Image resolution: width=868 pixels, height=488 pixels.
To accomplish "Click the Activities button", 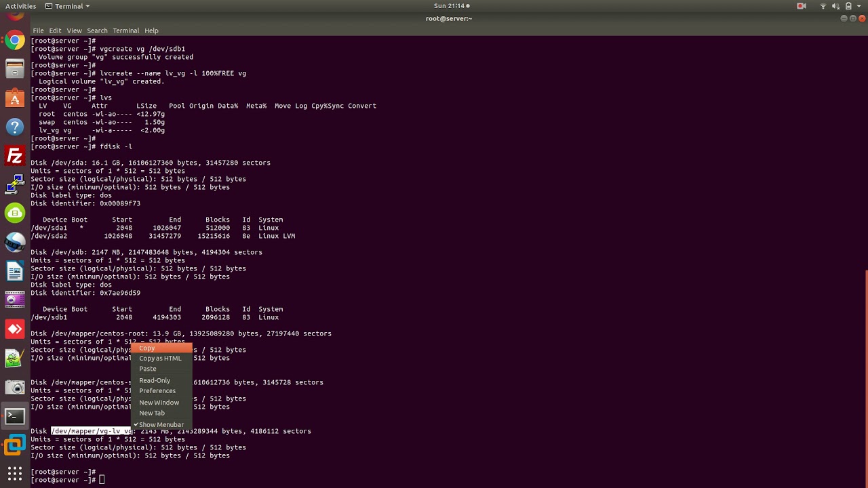I will click(x=20, y=6).
